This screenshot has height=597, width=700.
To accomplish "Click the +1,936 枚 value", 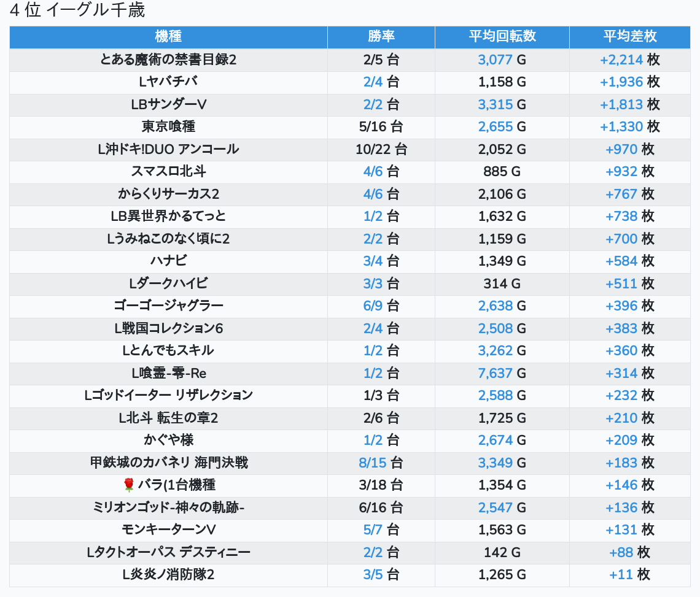I will [630, 82].
